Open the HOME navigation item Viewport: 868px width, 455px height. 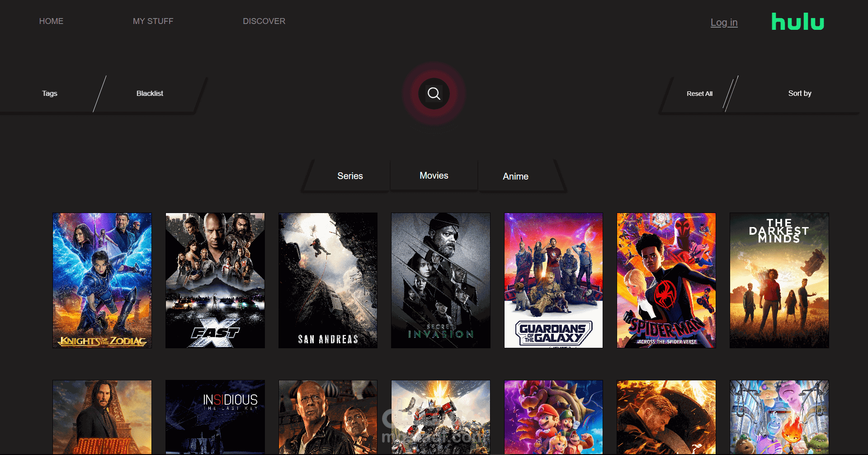(x=51, y=21)
